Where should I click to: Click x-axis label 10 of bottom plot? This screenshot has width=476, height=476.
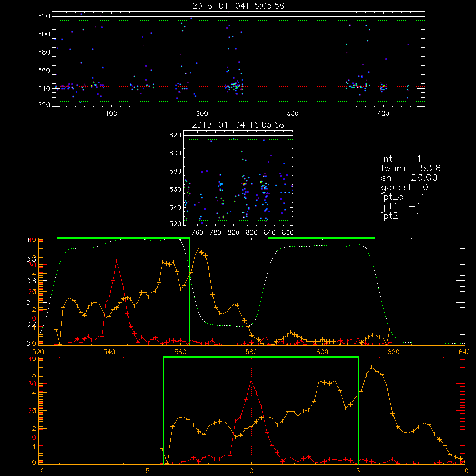click(x=465, y=471)
